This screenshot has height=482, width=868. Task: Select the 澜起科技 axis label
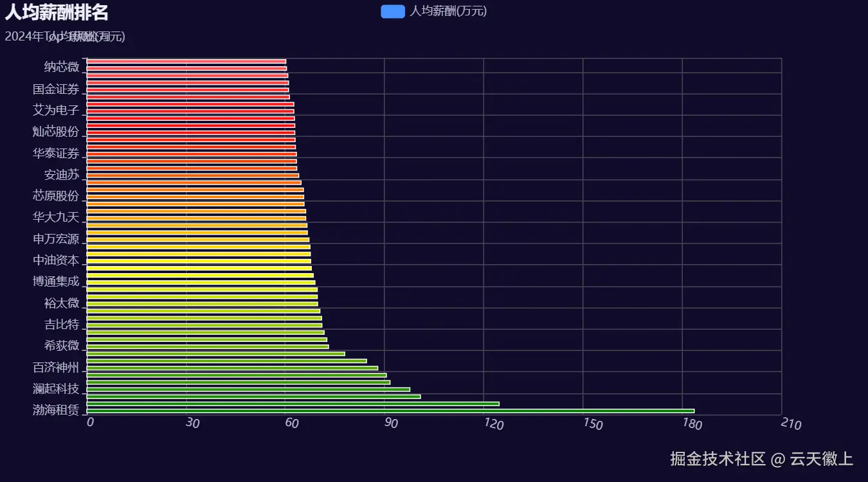56,389
